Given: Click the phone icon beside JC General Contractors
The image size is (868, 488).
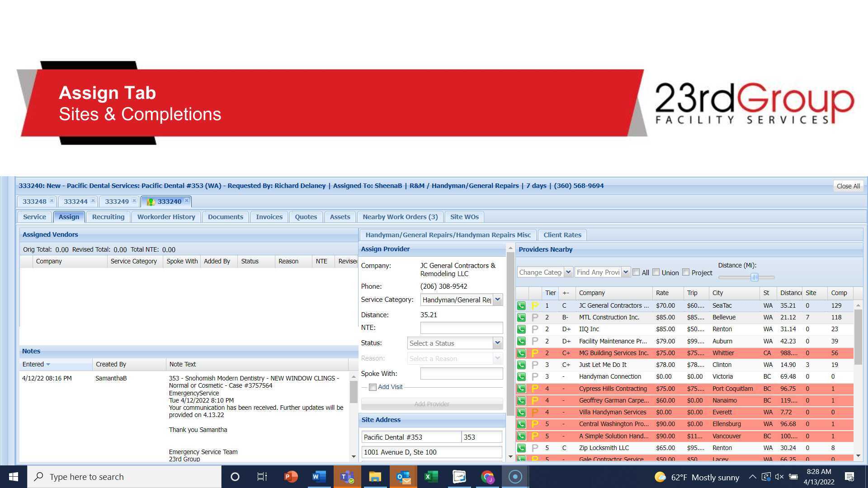Looking at the screenshot, I should pos(522,305).
